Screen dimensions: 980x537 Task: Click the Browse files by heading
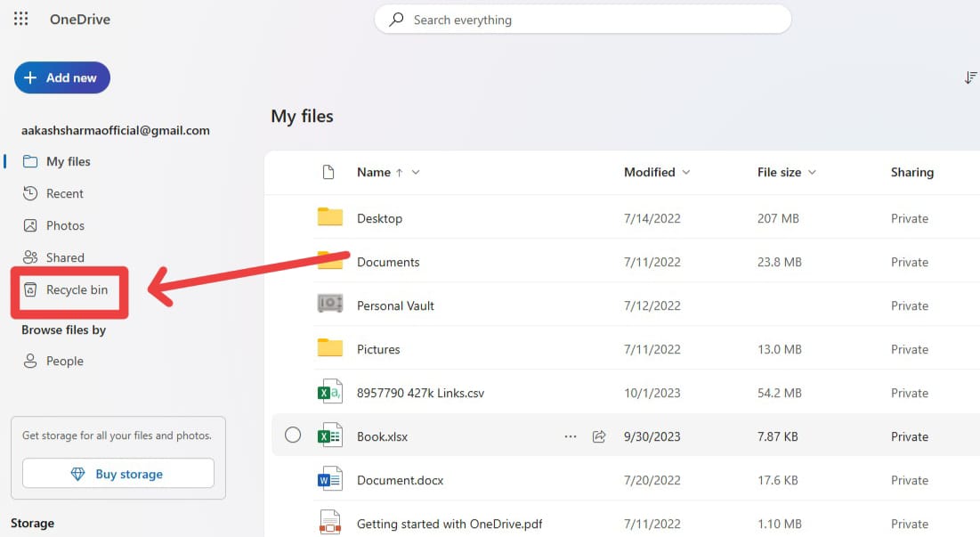tap(64, 330)
